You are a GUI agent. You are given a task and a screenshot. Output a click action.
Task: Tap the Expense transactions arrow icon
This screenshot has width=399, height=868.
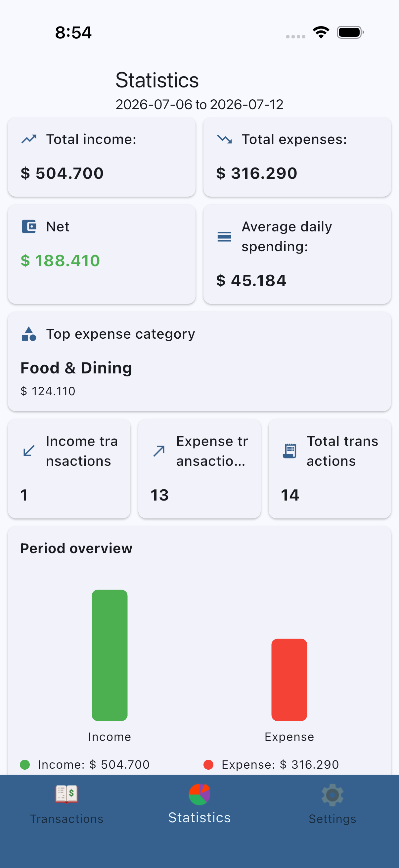159,451
